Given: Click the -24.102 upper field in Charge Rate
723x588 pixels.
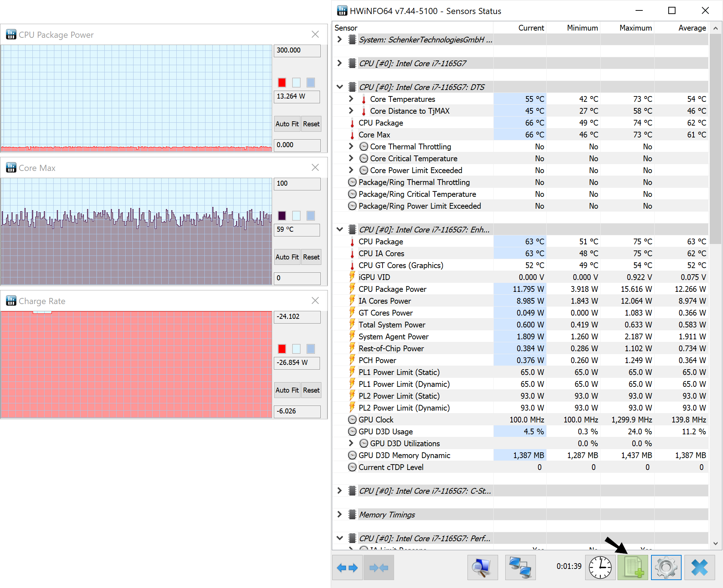Looking at the screenshot, I should (x=297, y=317).
